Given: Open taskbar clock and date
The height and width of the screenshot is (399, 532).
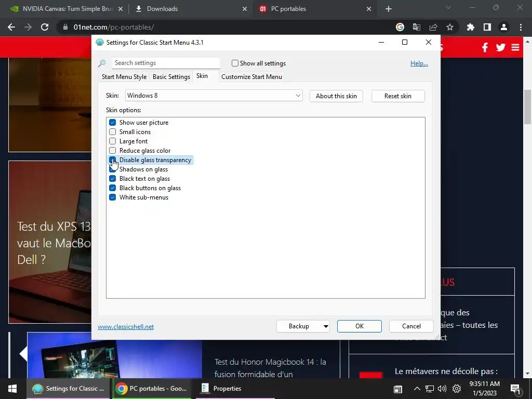Looking at the screenshot, I should click(485, 389).
